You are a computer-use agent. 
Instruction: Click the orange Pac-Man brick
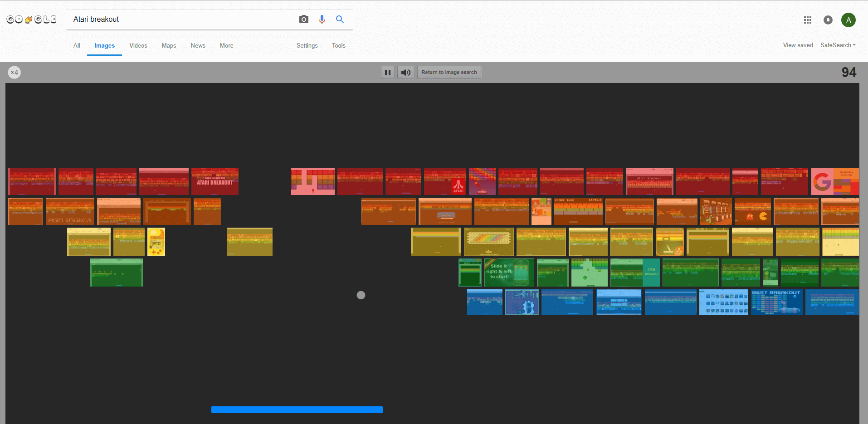[753, 211]
